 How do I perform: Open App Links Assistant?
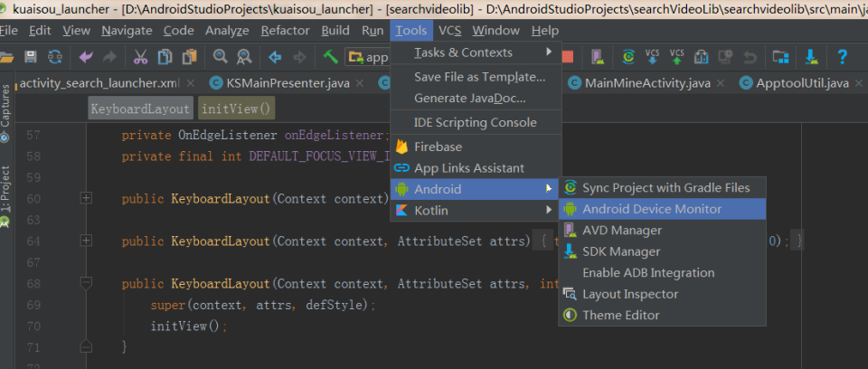(476, 168)
